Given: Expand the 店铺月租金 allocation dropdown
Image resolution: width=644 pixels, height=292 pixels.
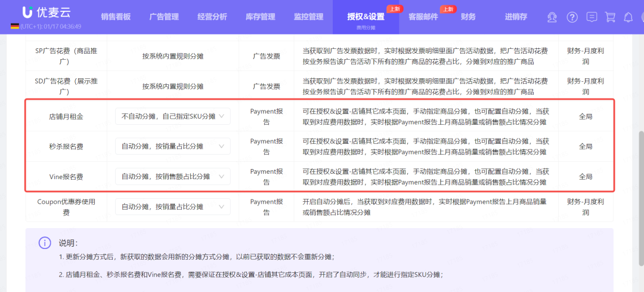Looking at the screenshot, I should click(x=172, y=116).
